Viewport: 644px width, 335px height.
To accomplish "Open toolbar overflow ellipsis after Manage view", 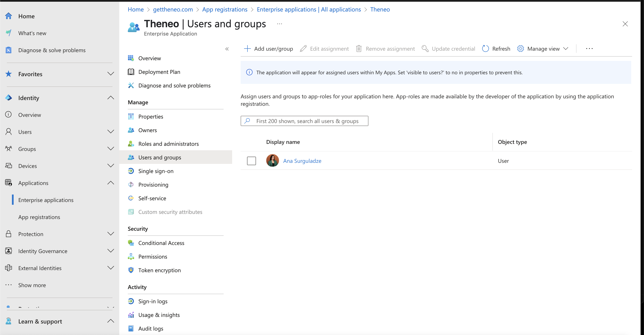I will coord(589,49).
